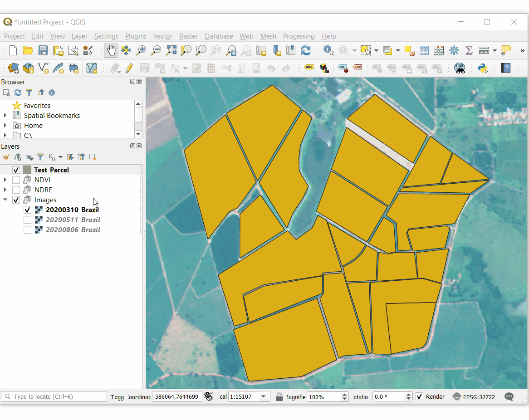Check the 20200511_Brazil layer checkbox
Viewport: 529px width, 420px height.
pos(27,220)
